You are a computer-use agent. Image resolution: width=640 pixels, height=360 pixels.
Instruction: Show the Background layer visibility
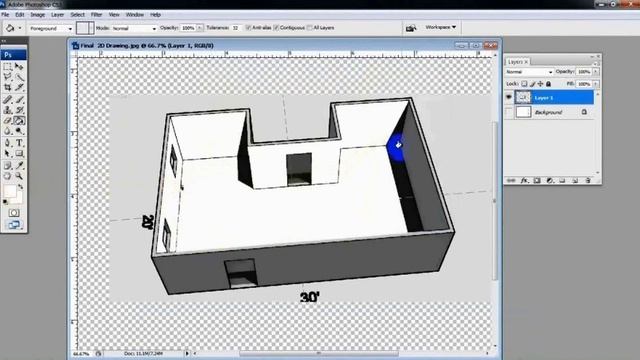point(509,112)
